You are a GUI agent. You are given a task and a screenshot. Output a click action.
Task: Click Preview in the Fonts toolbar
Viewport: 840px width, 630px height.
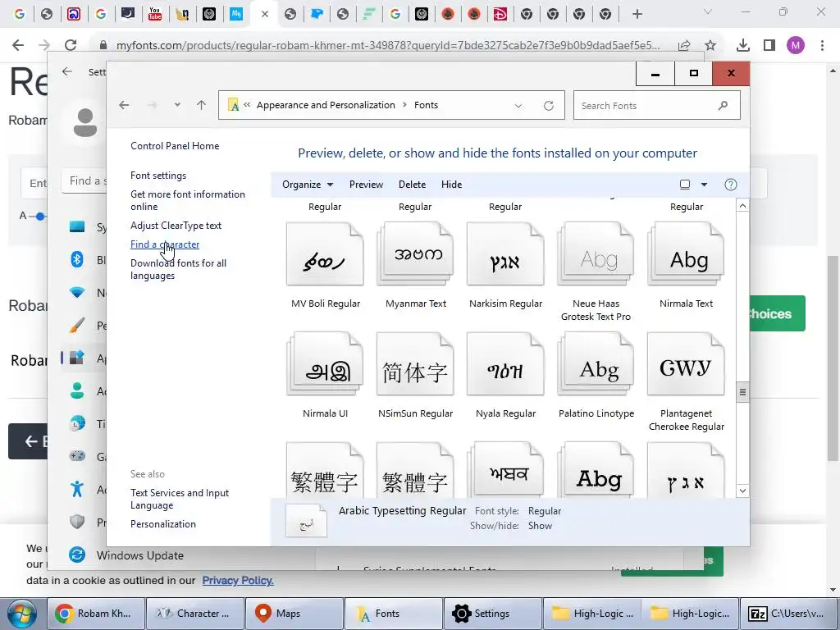(366, 185)
